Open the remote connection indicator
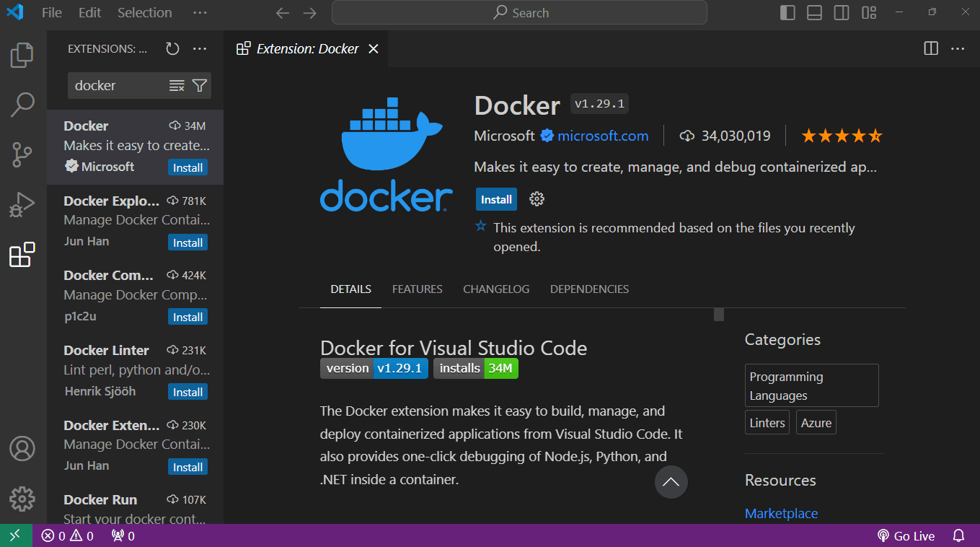980x547 pixels. [14, 535]
